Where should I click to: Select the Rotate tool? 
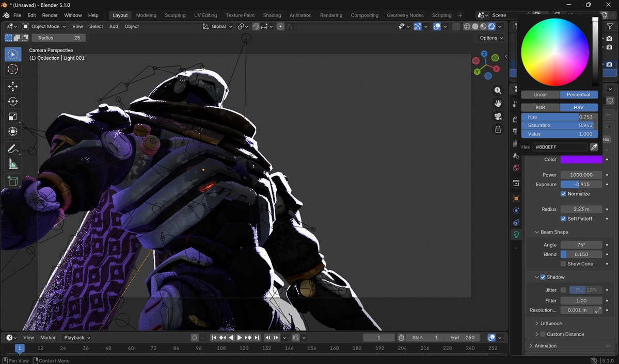[13, 102]
